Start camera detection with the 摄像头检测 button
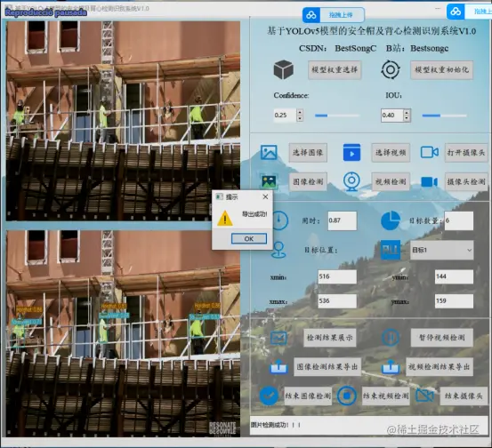The width and height of the screenshot is (492, 448). tap(466, 181)
